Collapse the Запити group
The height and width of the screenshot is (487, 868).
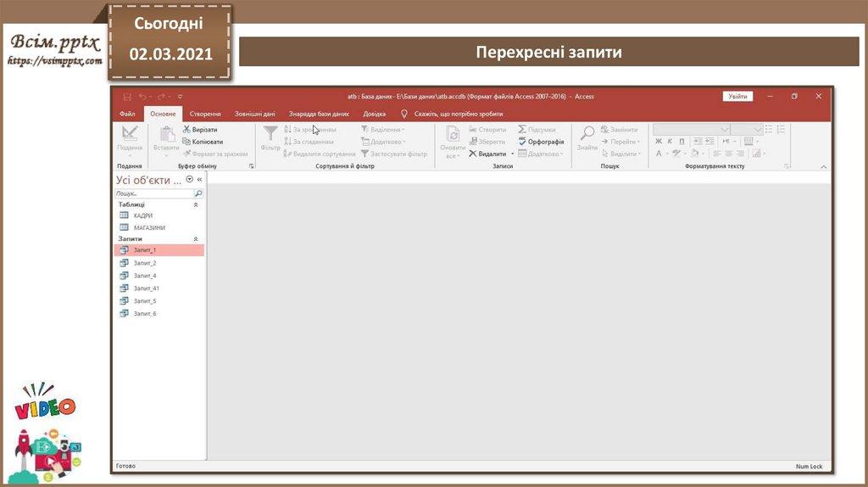coord(196,239)
